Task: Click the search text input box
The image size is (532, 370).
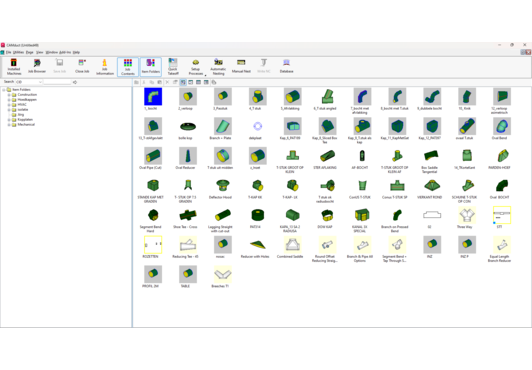Action: [x=57, y=82]
